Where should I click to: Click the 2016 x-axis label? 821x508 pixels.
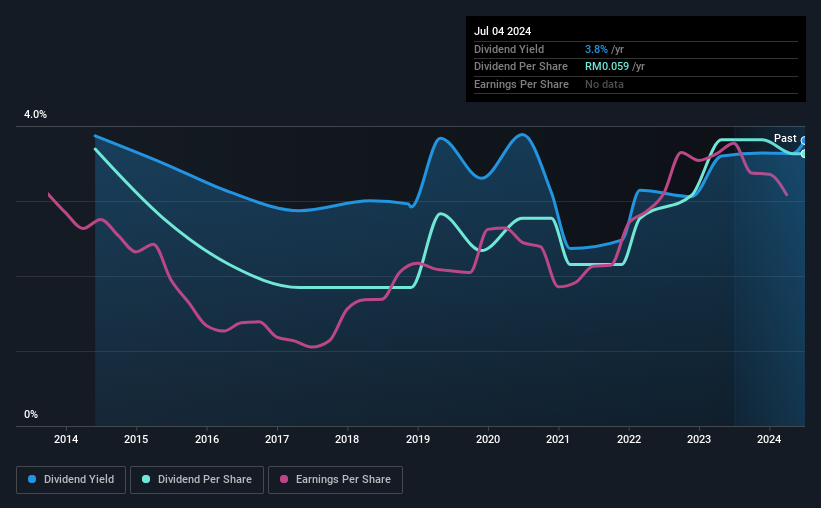coord(207,439)
